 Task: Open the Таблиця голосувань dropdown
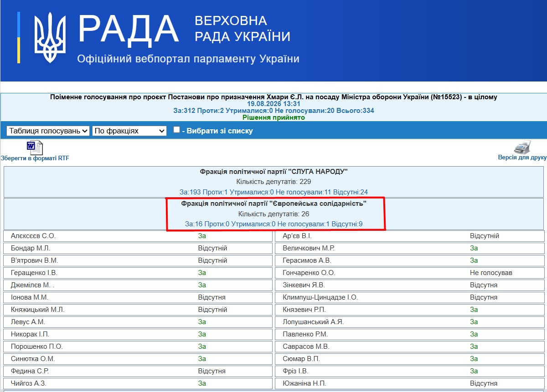click(x=48, y=131)
